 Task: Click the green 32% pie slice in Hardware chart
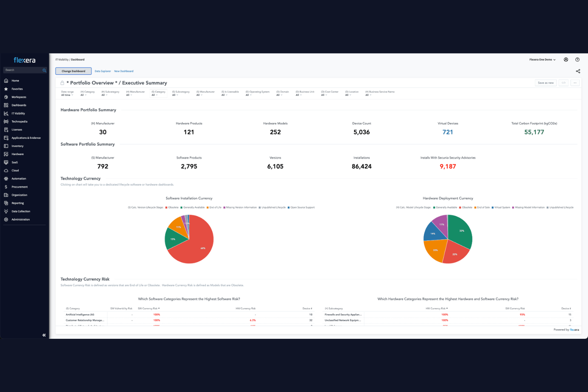coord(461,232)
